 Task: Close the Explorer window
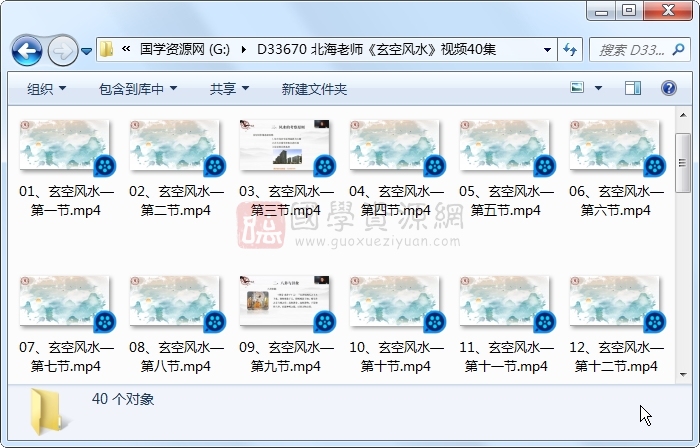tap(668, 11)
